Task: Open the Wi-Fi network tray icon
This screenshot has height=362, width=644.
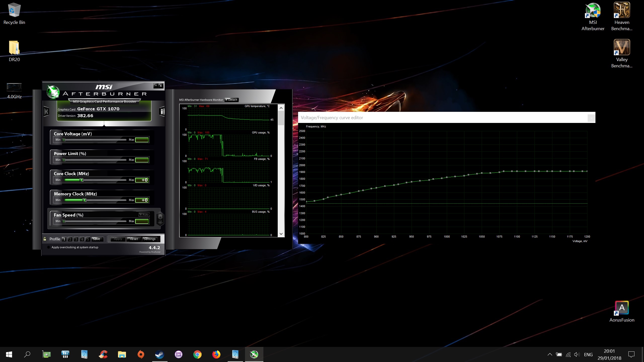Action: click(x=568, y=354)
